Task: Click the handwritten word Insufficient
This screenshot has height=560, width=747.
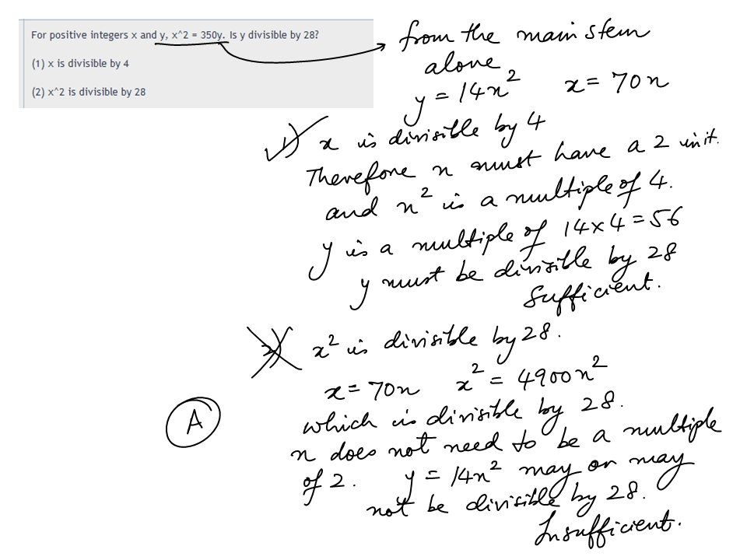Action: [608, 527]
